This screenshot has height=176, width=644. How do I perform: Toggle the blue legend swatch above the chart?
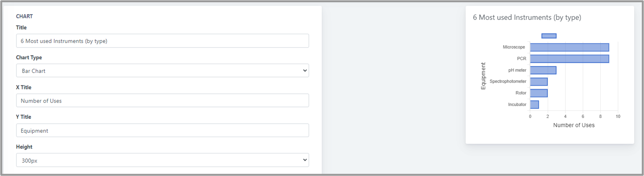tap(549, 36)
